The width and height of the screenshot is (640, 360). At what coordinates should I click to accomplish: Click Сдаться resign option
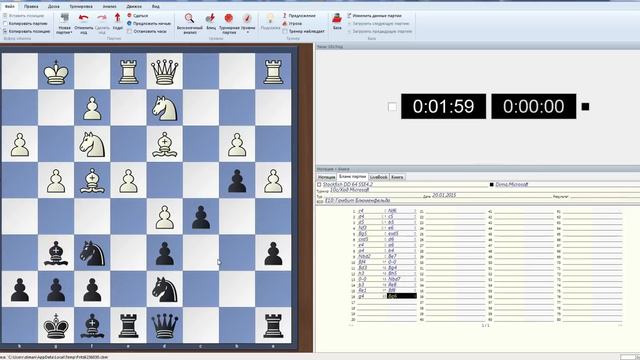click(x=138, y=16)
